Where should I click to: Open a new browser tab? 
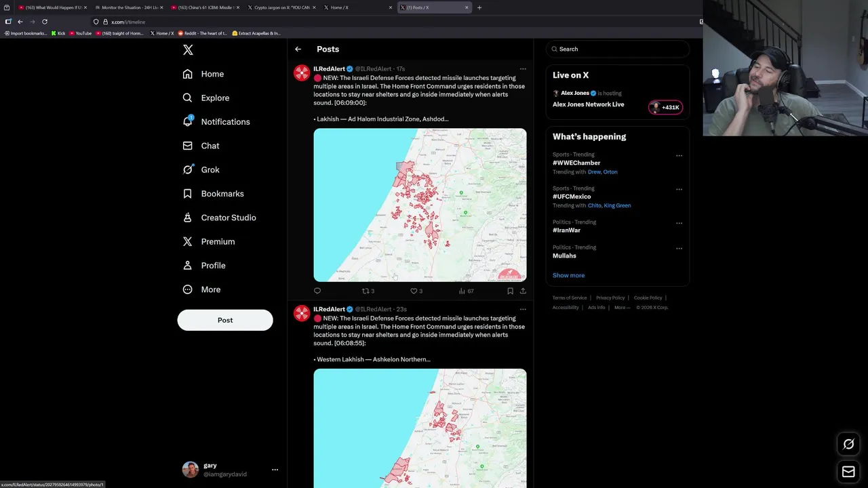click(479, 7)
